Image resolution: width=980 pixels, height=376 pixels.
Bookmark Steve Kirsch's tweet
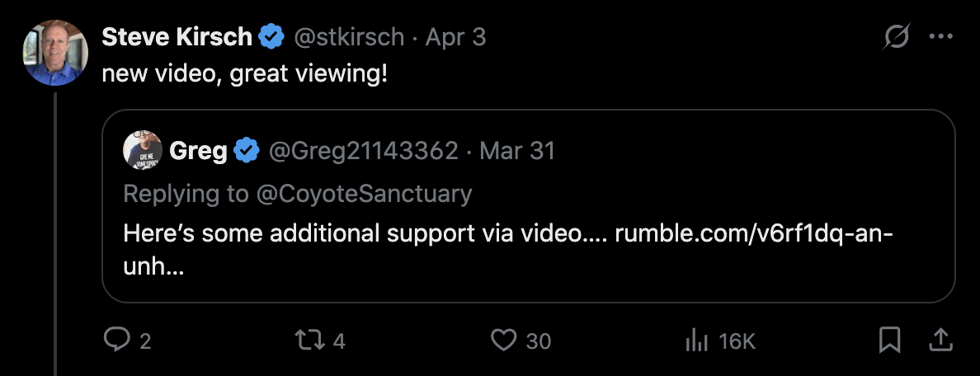[889, 340]
